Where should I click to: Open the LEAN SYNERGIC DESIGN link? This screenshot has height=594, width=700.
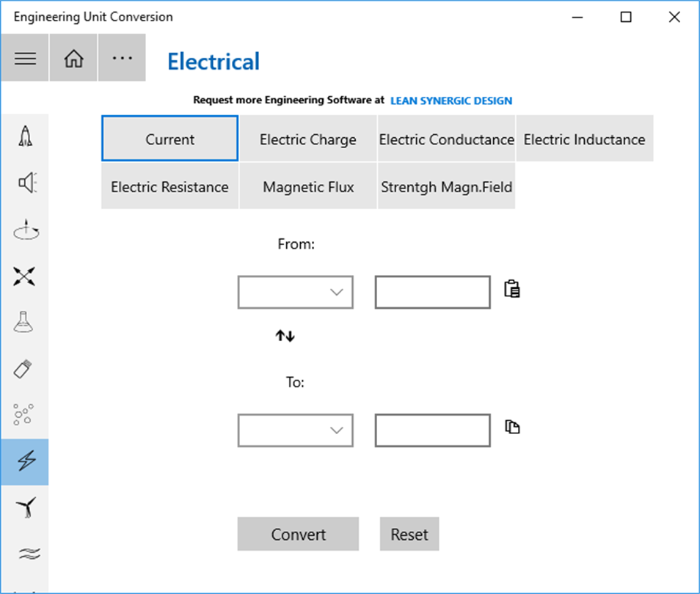pos(451,100)
